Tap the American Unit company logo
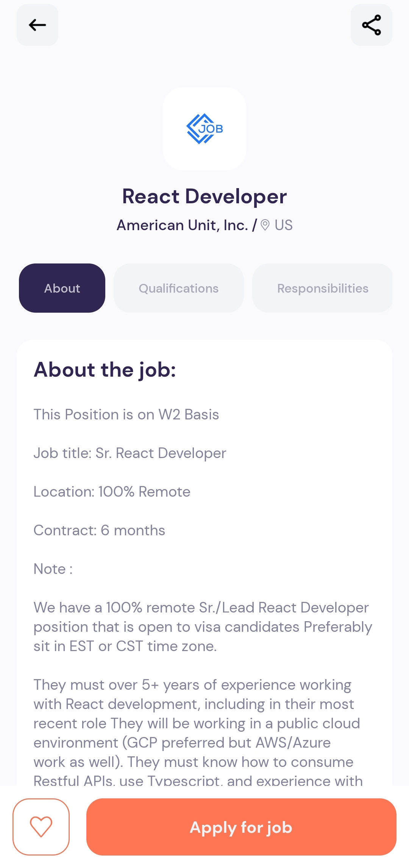 204,129
